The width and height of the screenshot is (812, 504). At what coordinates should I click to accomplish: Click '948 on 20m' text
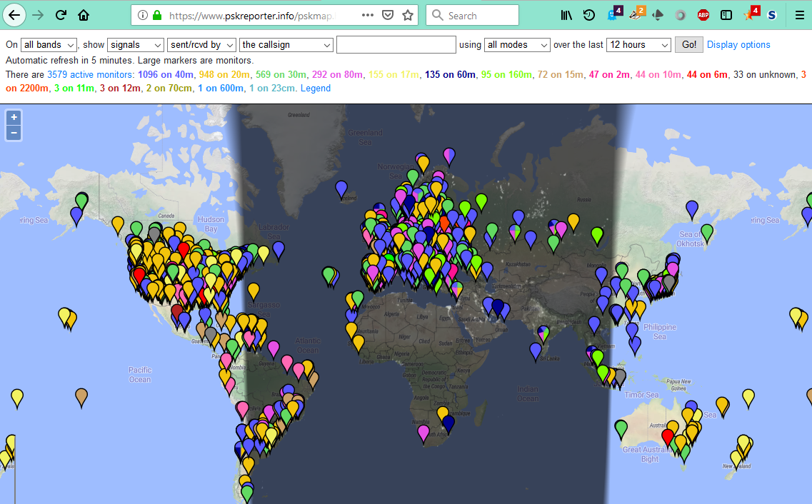click(x=224, y=74)
